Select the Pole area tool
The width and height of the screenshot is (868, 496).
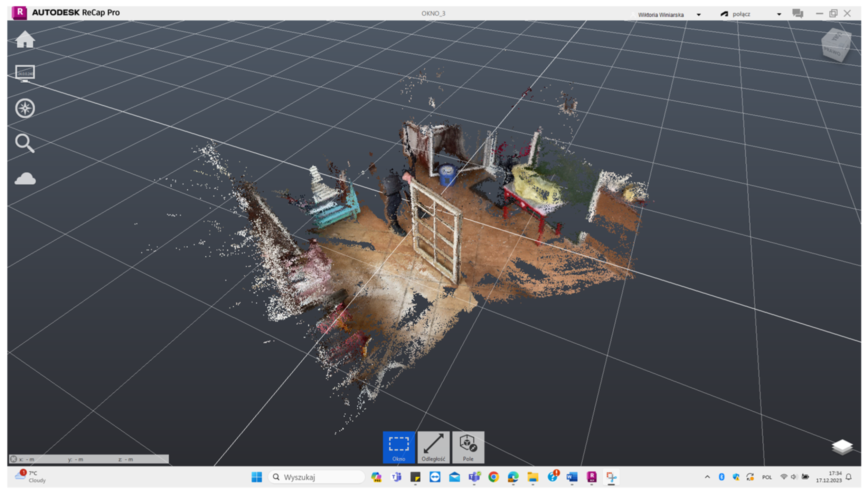(468, 447)
